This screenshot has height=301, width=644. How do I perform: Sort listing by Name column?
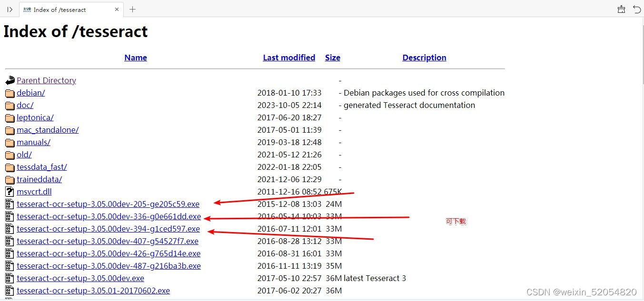coord(136,58)
